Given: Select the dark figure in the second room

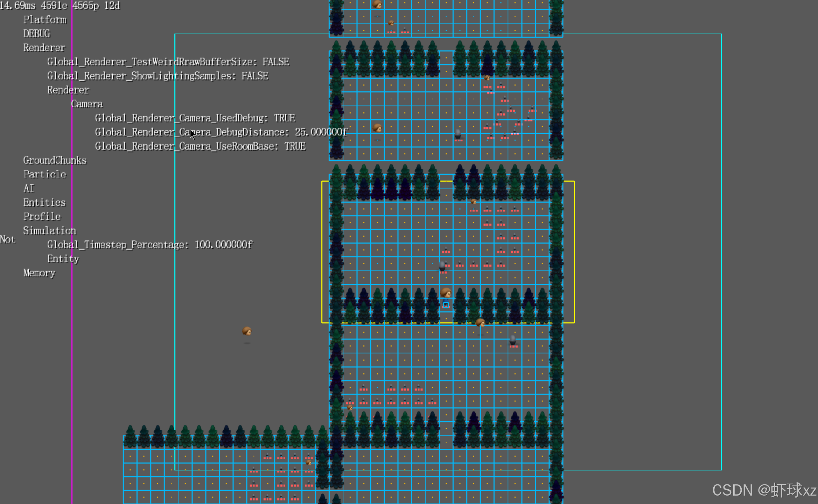Looking at the screenshot, I should coord(457,134).
